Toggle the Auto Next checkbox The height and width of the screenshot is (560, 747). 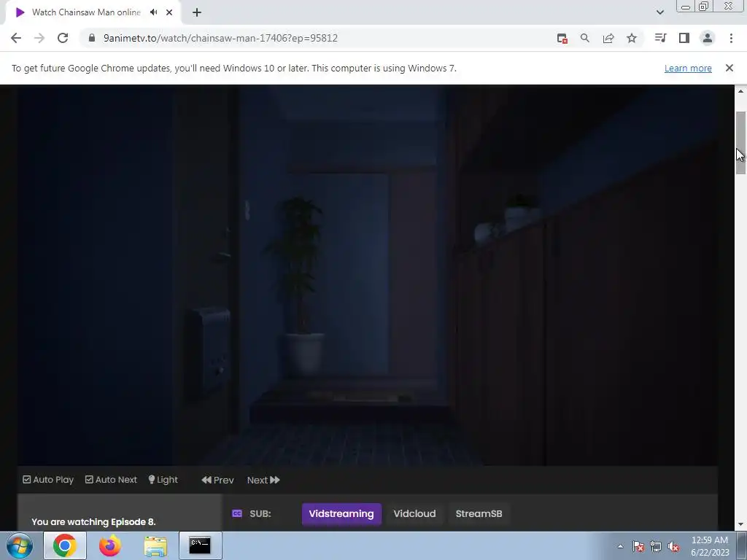111,480
